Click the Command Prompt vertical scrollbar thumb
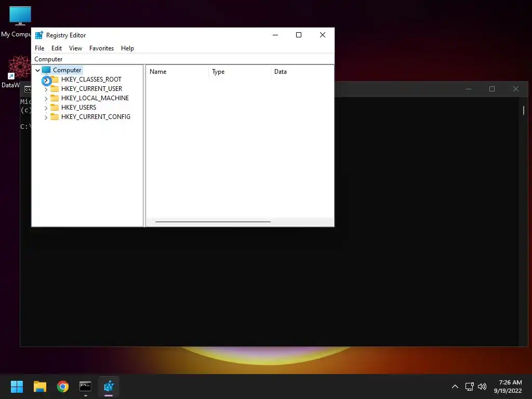The width and height of the screenshot is (532, 399). tap(524, 110)
